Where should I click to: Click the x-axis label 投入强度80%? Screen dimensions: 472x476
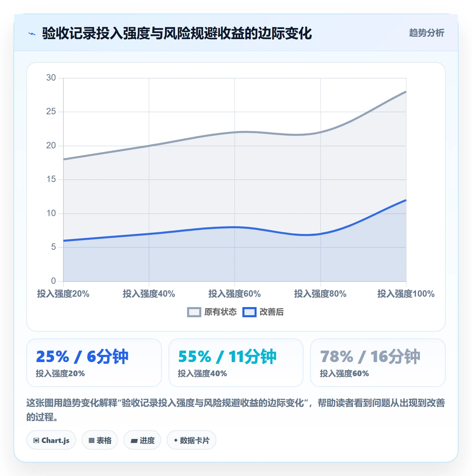[x=320, y=294]
